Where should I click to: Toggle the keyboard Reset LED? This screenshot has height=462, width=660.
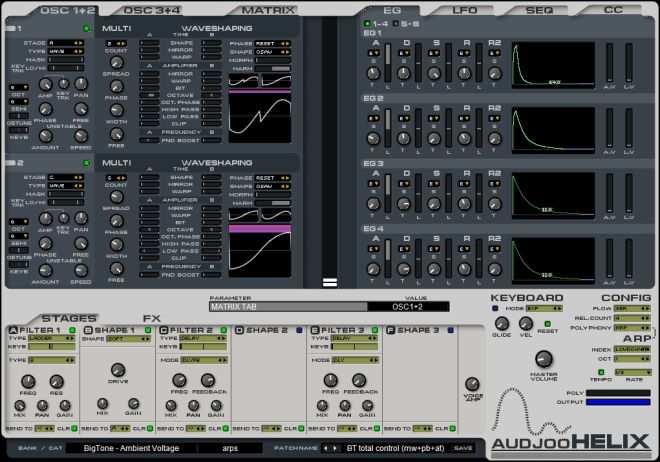545,323
